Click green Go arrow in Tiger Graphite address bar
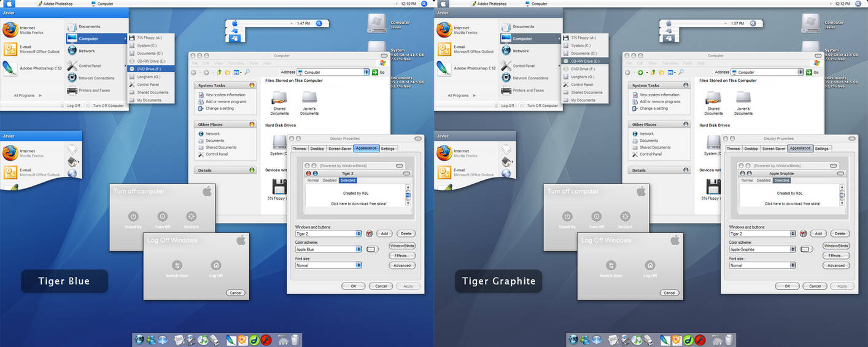 [x=810, y=72]
